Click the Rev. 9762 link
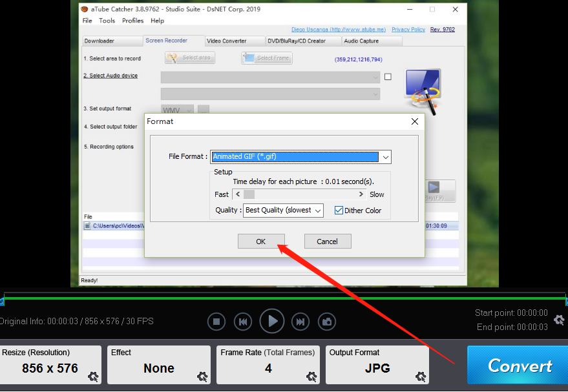568x392 pixels. pos(442,29)
